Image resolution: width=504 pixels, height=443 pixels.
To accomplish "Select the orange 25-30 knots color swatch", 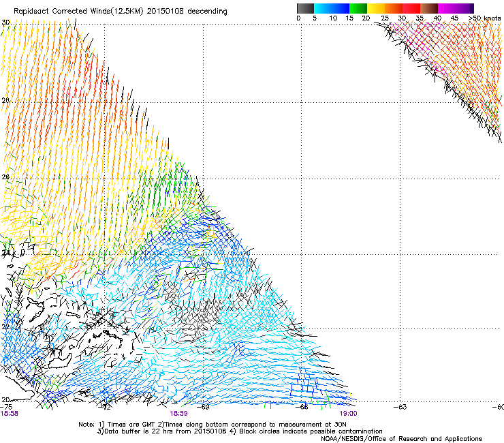I will click(x=394, y=8).
